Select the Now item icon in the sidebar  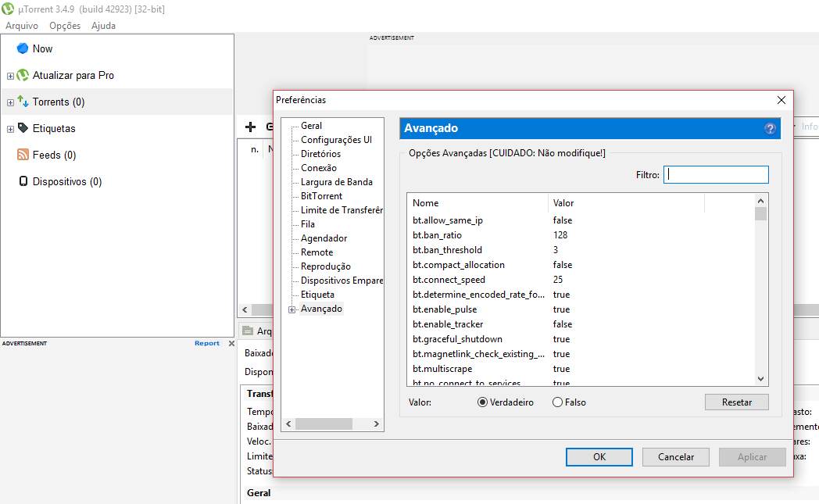(23, 48)
